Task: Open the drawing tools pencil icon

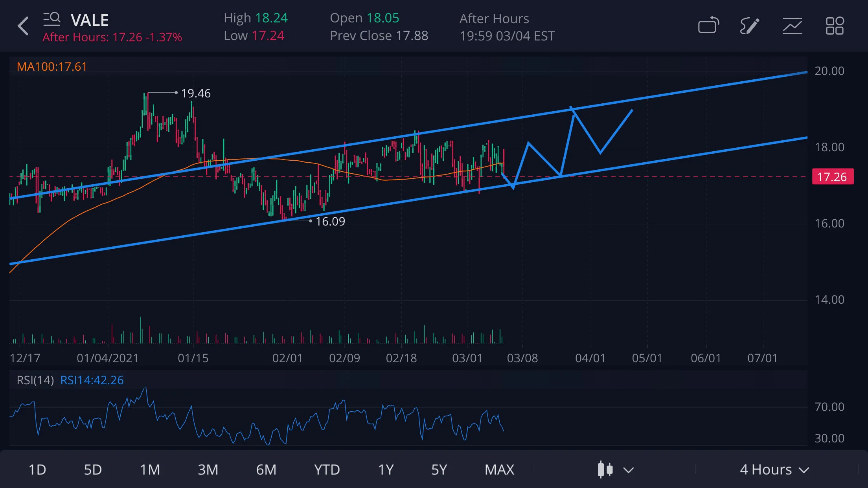Action: pyautogui.click(x=750, y=26)
